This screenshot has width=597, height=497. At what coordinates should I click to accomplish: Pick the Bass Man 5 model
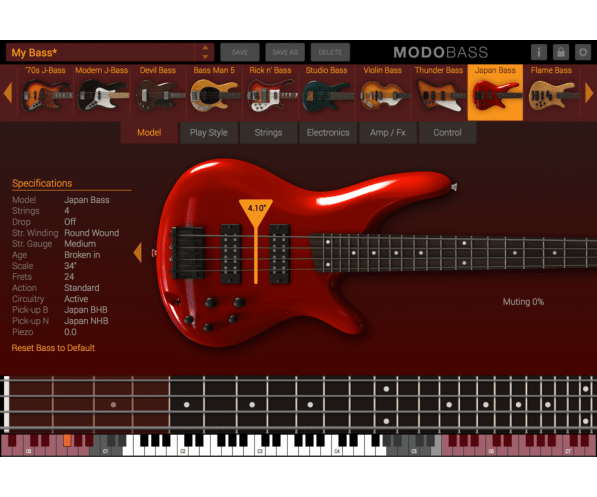pyautogui.click(x=214, y=93)
